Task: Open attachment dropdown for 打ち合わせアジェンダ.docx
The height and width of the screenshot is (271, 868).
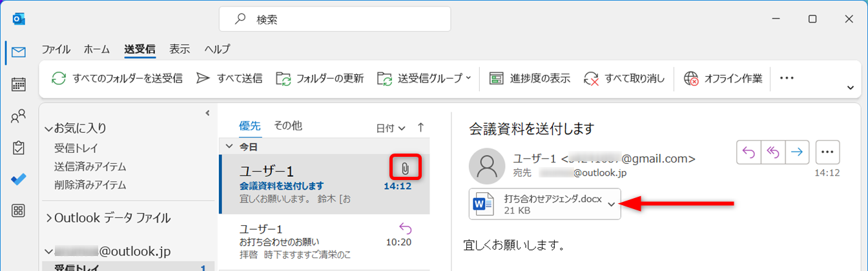Action: (611, 205)
